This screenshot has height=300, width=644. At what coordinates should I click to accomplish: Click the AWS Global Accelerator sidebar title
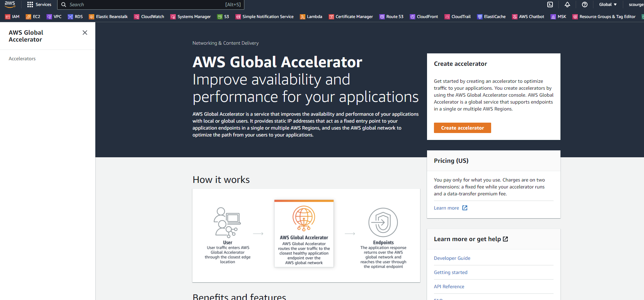pyautogui.click(x=26, y=36)
